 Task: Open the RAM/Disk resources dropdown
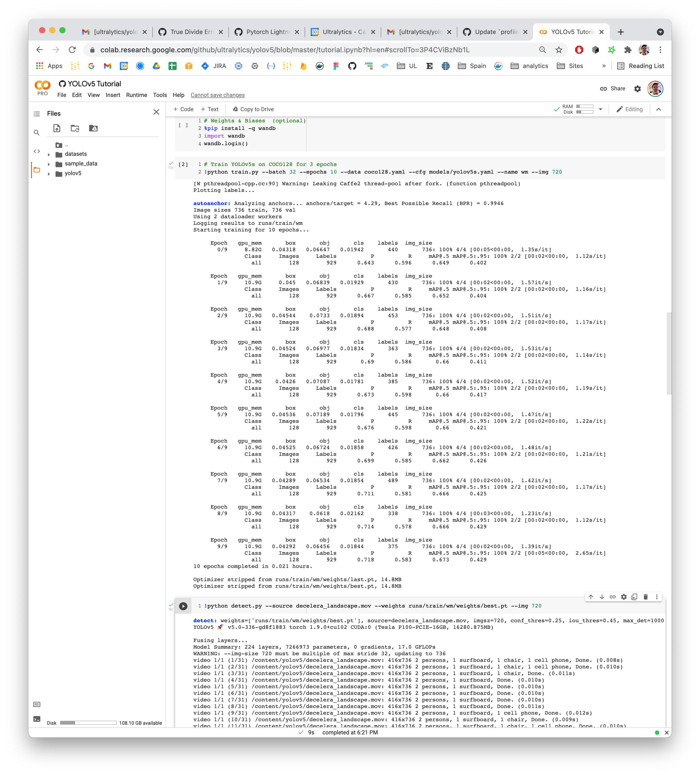[x=601, y=109]
